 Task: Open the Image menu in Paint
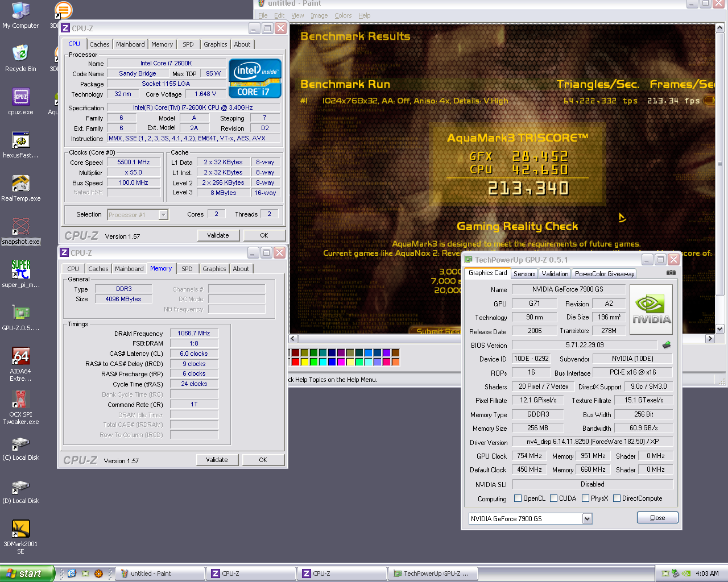coord(319,15)
